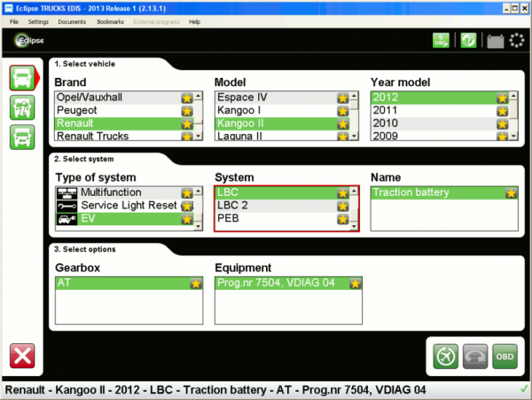Click Year model list scroll up arrow
Viewport: 532px width, 400px height.
tap(513, 96)
